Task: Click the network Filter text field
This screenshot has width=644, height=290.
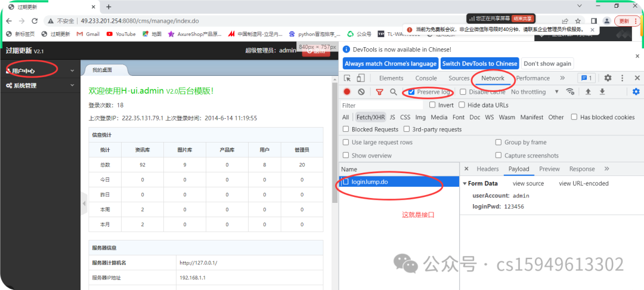Action: 382,106
